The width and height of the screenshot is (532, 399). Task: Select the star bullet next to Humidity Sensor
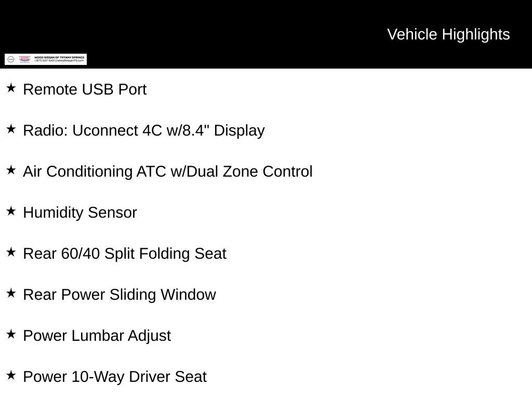coord(11,211)
